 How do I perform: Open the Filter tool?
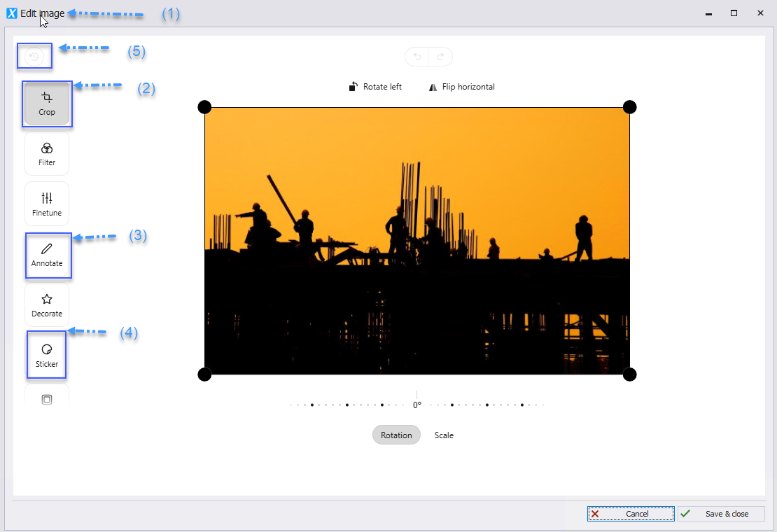(x=47, y=154)
